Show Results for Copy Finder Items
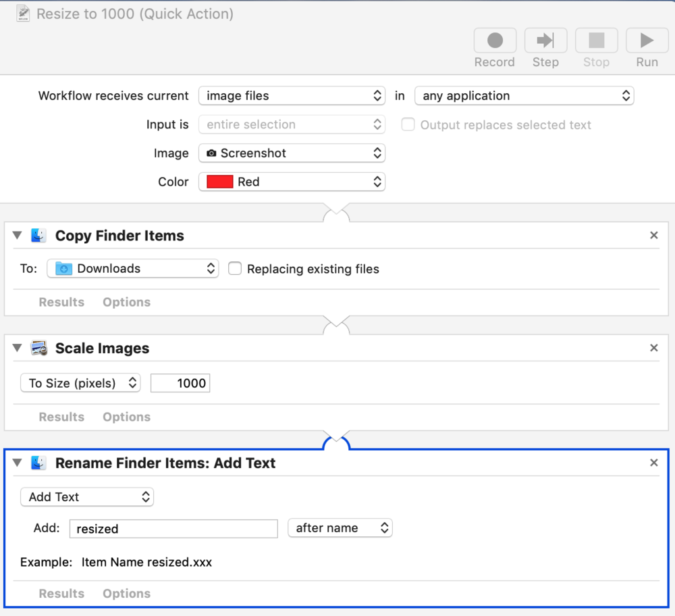The image size is (675, 616). (61, 302)
